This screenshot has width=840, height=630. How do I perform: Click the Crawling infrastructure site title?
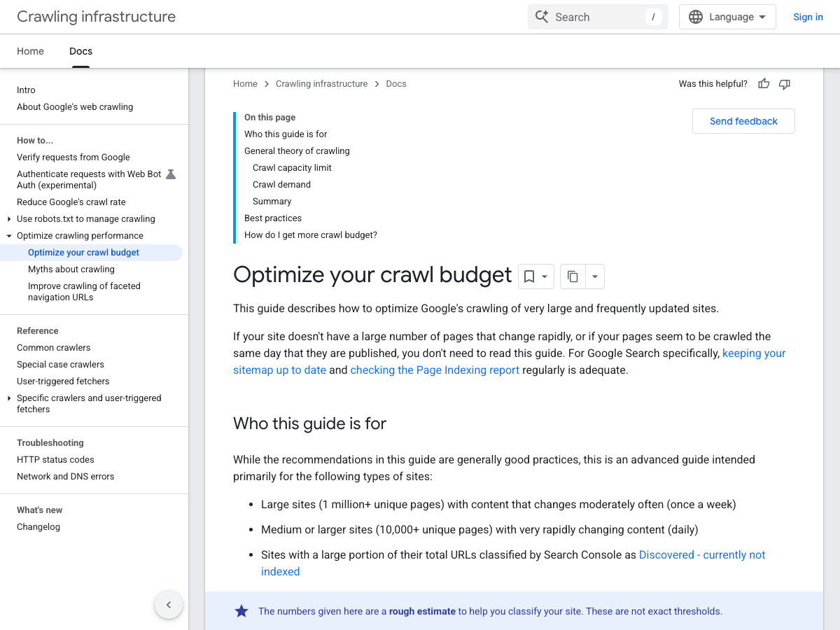(96, 17)
